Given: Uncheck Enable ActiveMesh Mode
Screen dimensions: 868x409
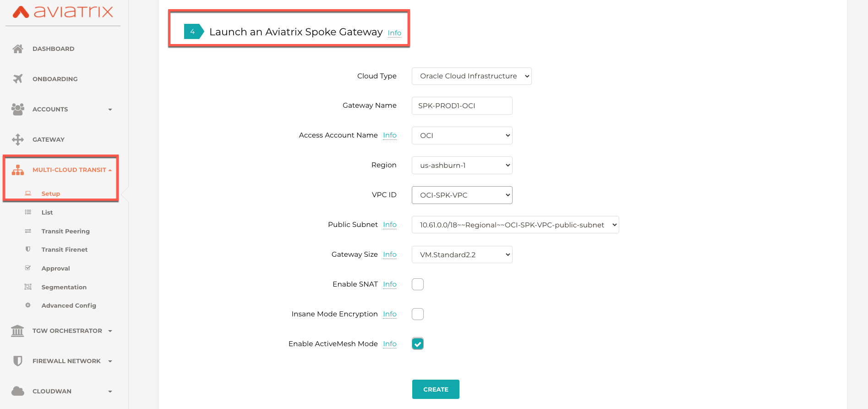Looking at the screenshot, I should (x=418, y=344).
